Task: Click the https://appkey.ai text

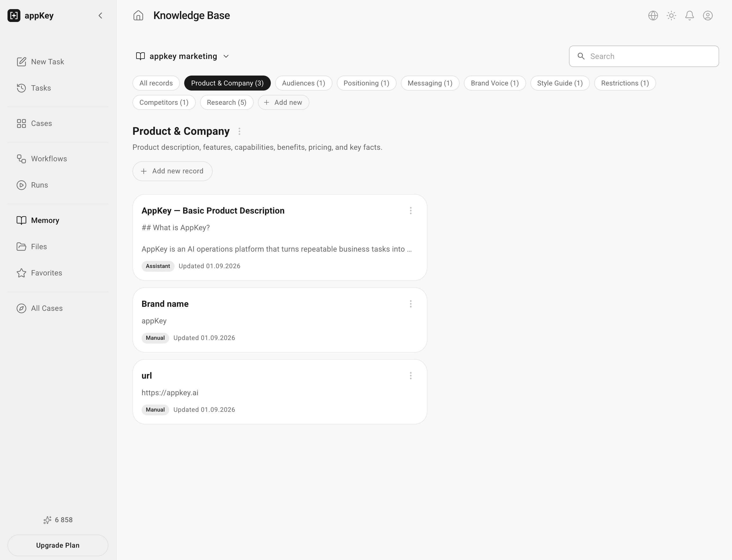Action: coord(170,393)
